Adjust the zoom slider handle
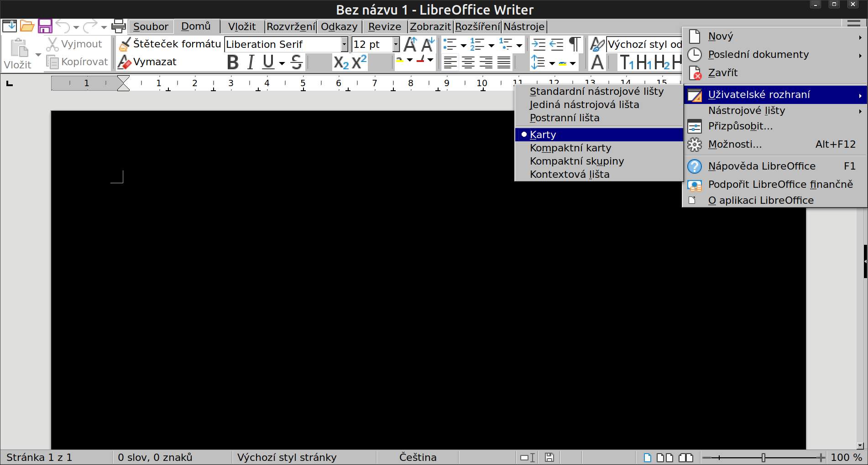The height and width of the screenshot is (465, 868). click(763, 457)
